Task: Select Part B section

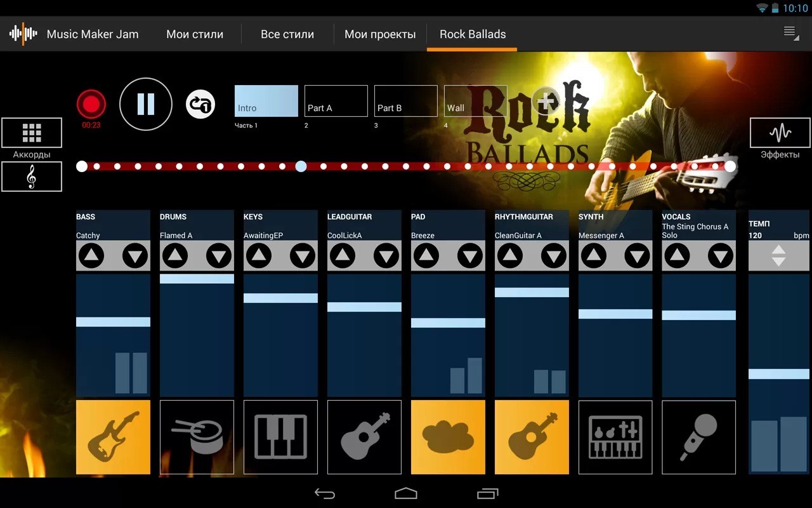Action: pos(406,101)
